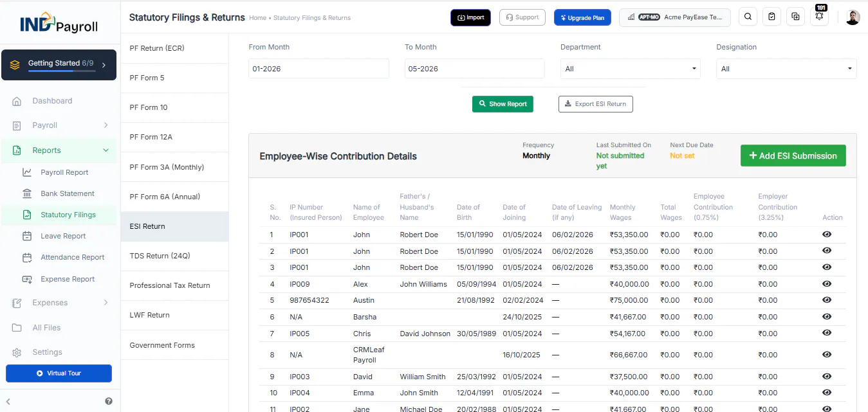Click the Support button
Image resolution: width=868 pixels, height=412 pixels.
[523, 17]
